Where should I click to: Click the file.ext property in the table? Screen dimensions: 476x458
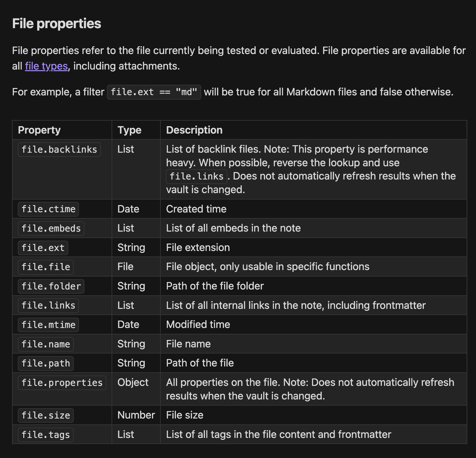pyautogui.click(x=43, y=248)
